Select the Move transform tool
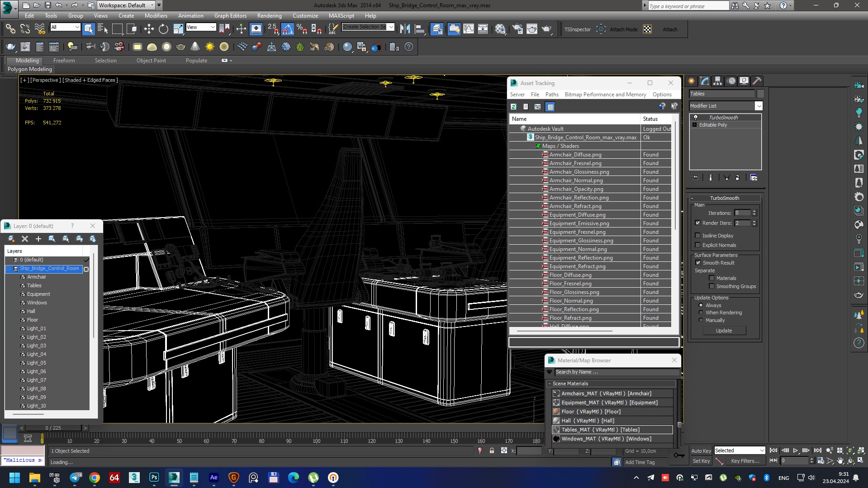Screen dimensions: 868x488 click(149, 29)
